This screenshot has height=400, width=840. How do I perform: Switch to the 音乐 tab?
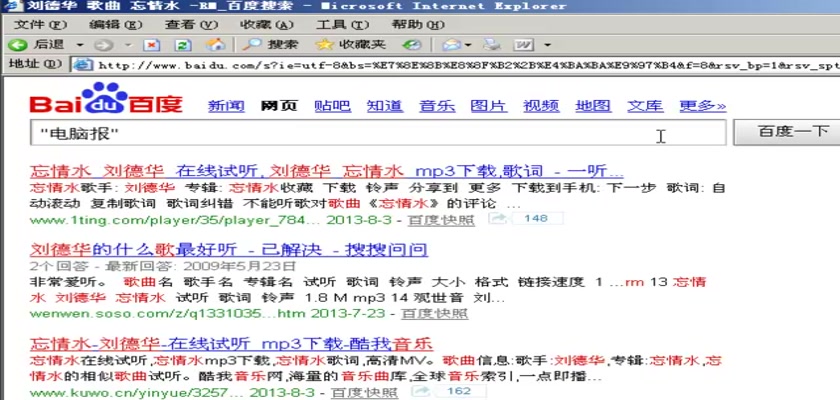[x=437, y=106]
